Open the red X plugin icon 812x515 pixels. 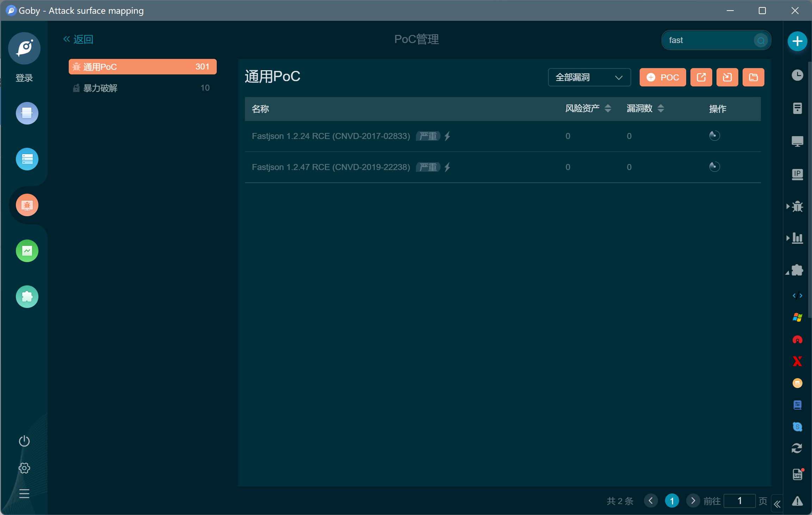coord(798,361)
